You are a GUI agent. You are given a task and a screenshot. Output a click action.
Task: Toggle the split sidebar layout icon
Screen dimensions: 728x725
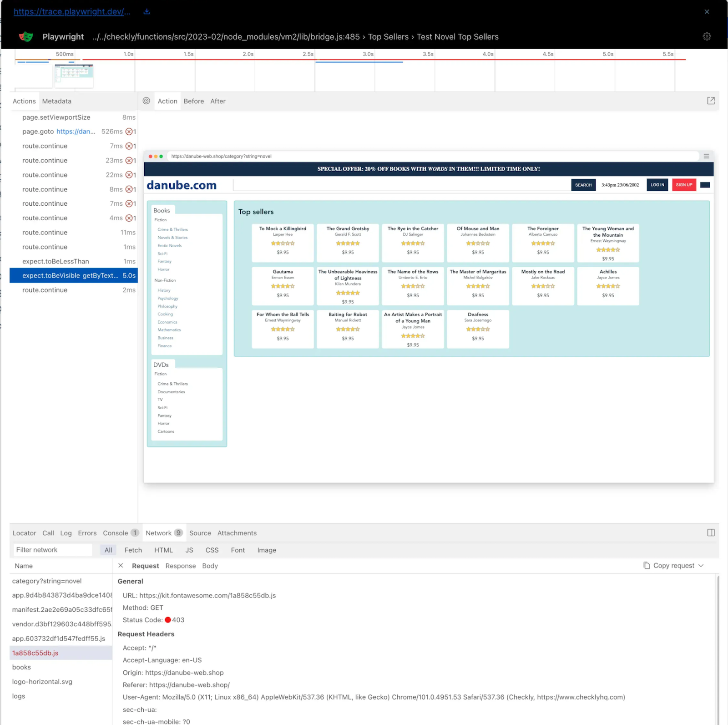711,533
